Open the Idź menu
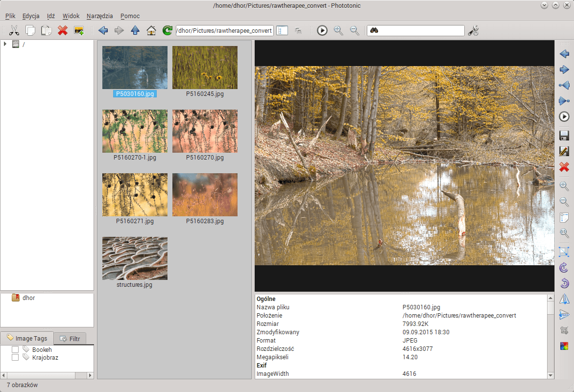Image resolution: width=574 pixels, height=392 pixels. pos(50,16)
